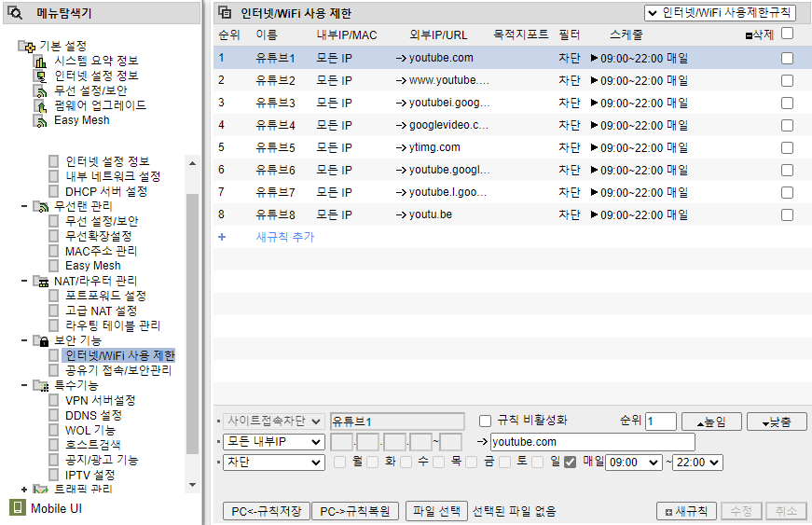Click the 파일 선택 button
812x525 pixels.
point(436,511)
